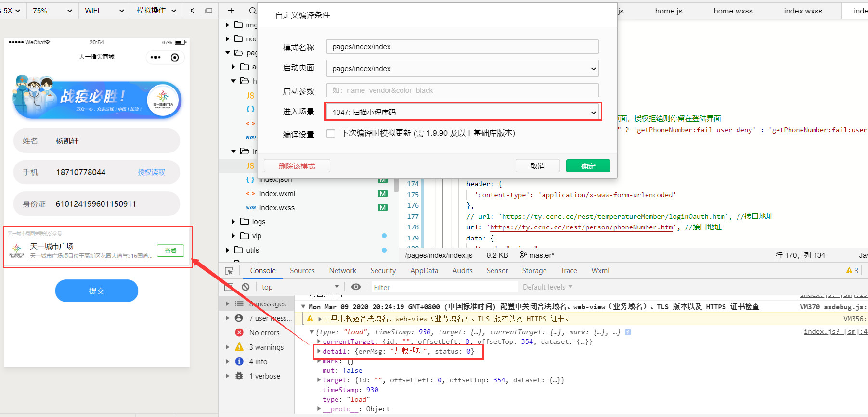Screen dimensions: 868x417
Task: Click the utils folder icon
Action: (239, 250)
